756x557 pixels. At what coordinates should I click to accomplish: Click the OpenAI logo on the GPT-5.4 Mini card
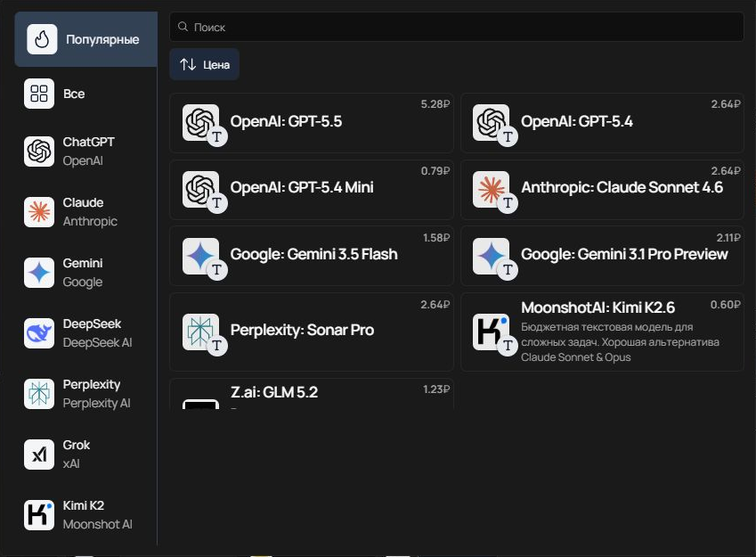pyautogui.click(x=200, y=189)
